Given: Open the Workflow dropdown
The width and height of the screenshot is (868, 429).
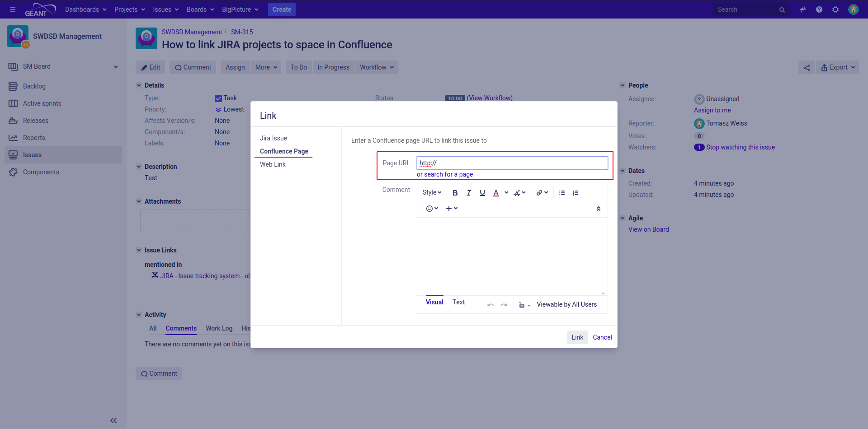Looking at the screenshot, I should pyautogui.click(x=377, y=67).
